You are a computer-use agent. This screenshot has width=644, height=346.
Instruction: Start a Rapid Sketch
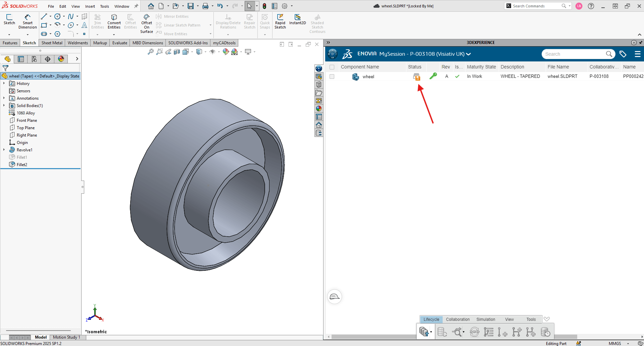coord(280,21)
